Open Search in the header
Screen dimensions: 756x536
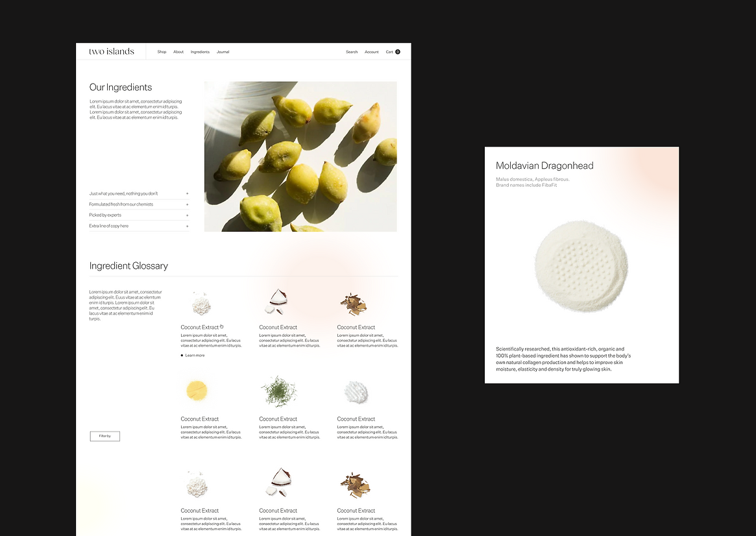coord(352,51)
